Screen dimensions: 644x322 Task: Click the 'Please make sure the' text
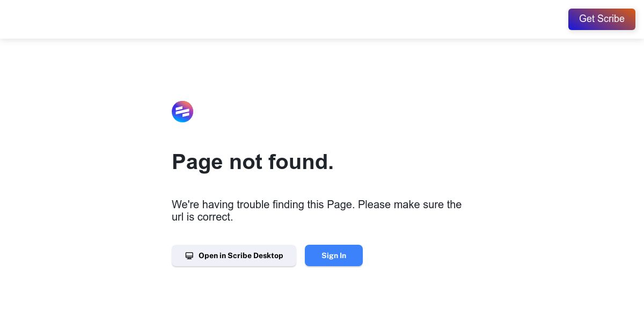[410, 204]
